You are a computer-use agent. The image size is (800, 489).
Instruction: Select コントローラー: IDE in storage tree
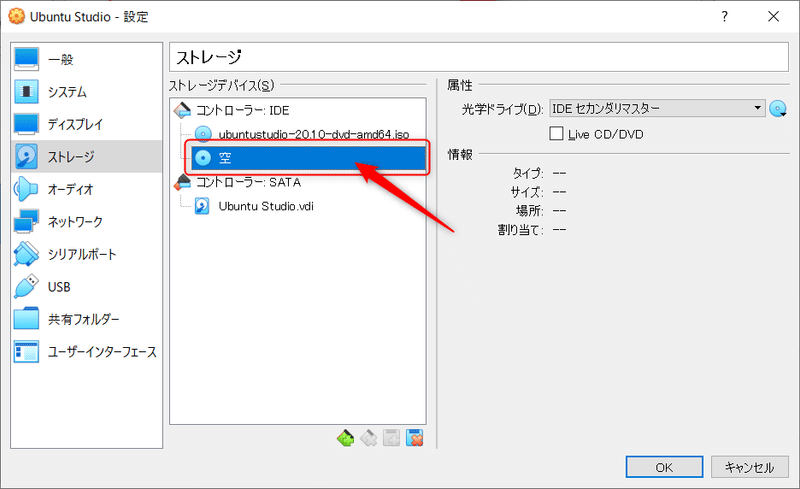[x=242, y=110]
